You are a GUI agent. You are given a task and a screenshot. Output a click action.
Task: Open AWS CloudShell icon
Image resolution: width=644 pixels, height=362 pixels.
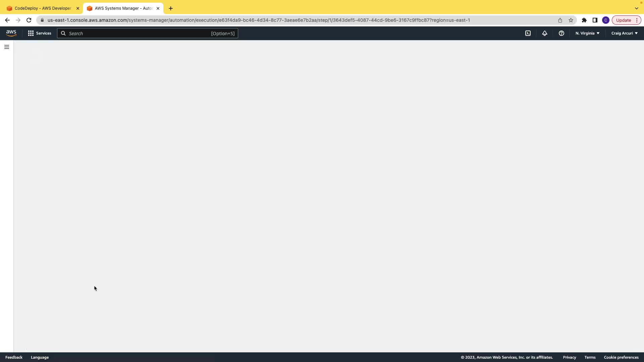[x=528, y=33]
